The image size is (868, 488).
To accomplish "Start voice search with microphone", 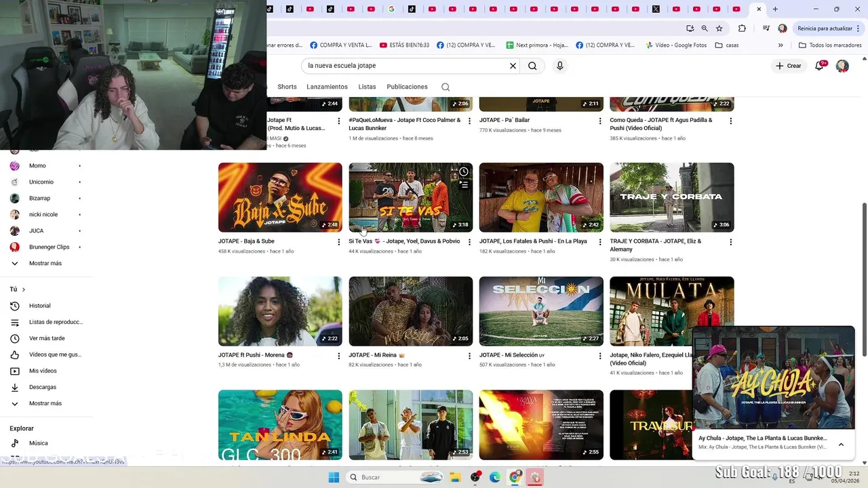I will 559,66.
